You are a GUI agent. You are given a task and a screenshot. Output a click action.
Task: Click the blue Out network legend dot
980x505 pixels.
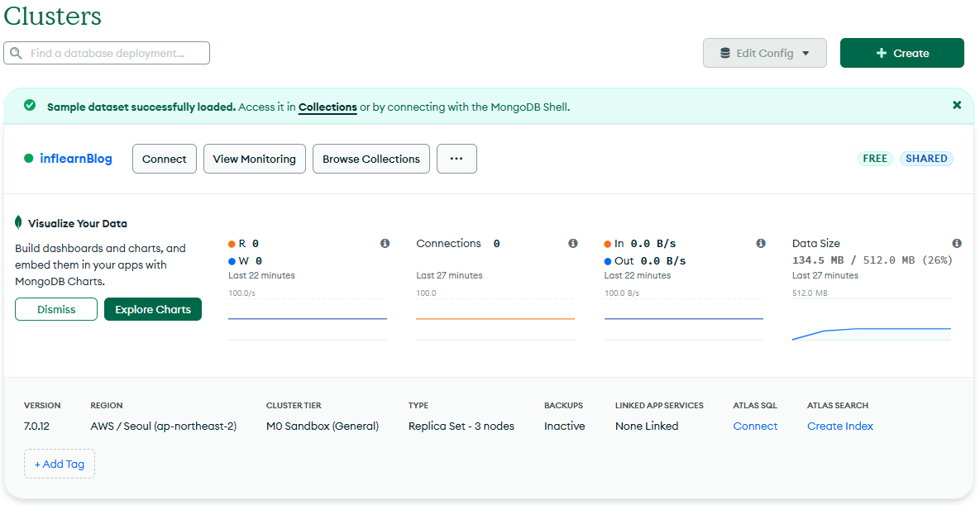pyautogui.click(x=608, y=261)
